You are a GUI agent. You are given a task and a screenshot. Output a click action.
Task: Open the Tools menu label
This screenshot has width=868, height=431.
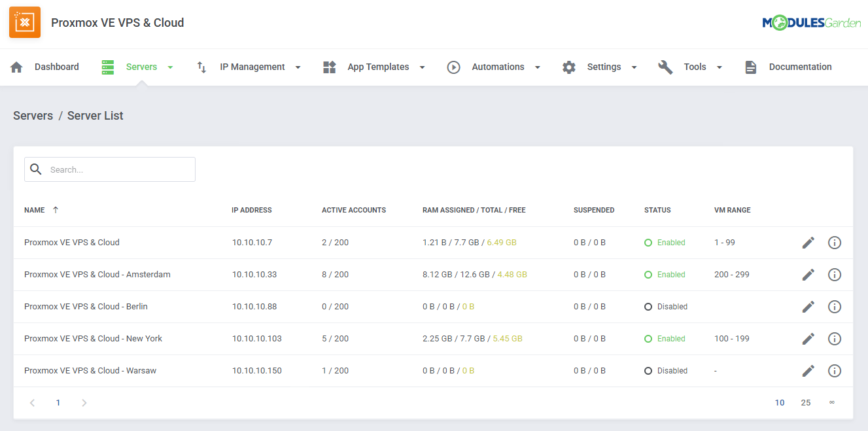[x=695, y=67]
